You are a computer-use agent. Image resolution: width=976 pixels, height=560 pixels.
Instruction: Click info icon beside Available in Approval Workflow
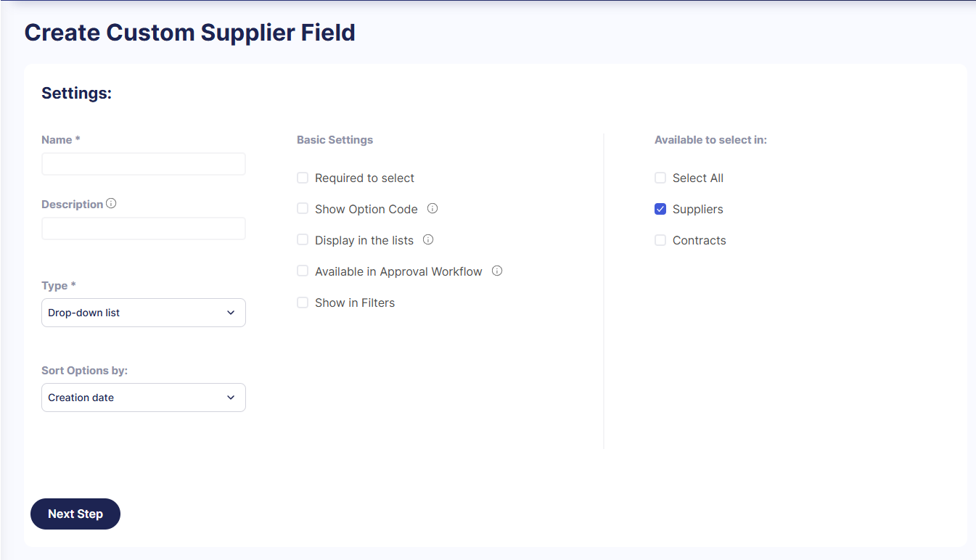pos(497,271)
